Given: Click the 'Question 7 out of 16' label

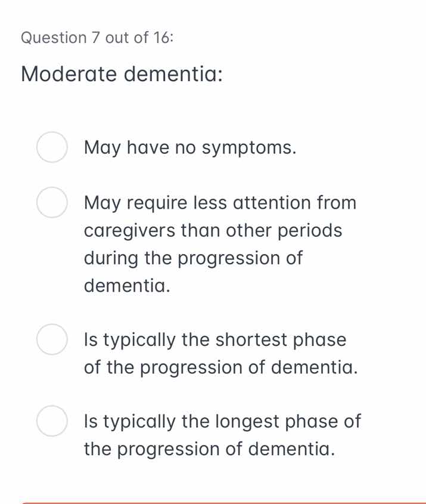Looking at the screenshot, I should point(95,38).
